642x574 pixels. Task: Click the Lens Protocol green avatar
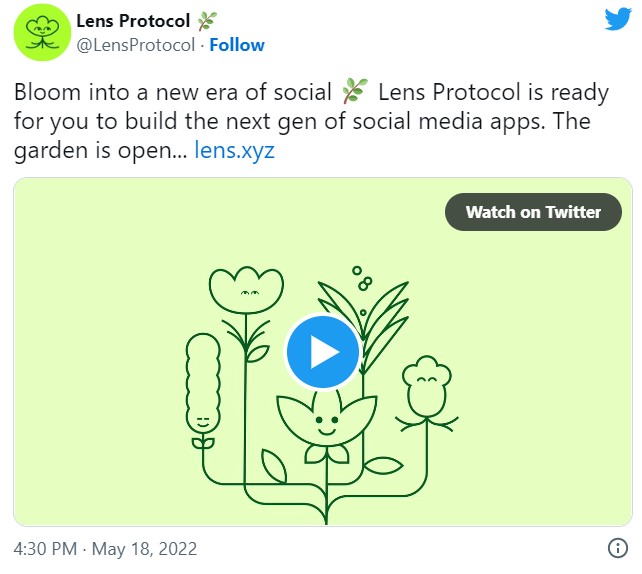41,32
